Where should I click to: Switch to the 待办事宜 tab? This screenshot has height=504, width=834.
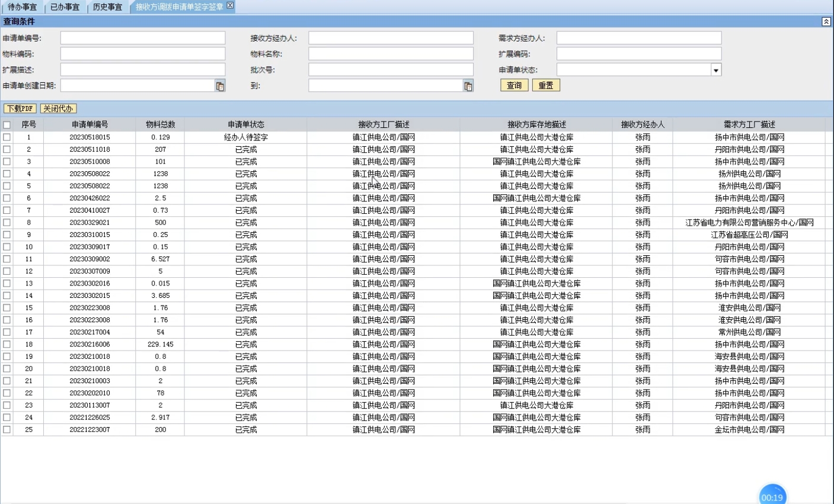click(x=22, y=7)
